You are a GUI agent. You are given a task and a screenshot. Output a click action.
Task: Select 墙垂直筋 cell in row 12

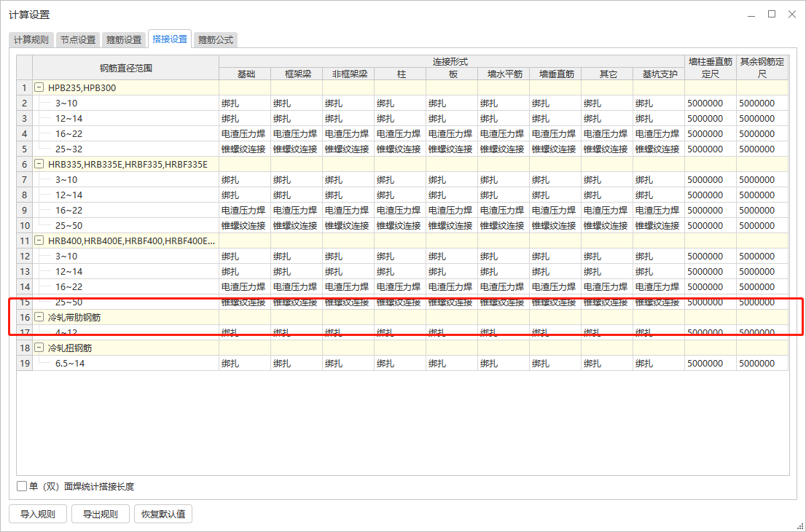(x=555, y=256)
